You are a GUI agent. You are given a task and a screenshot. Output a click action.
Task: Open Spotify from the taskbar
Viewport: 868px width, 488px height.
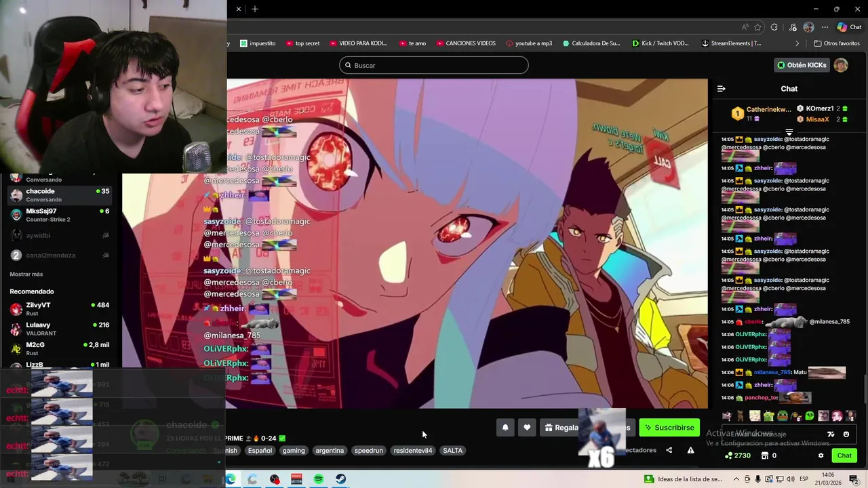tap(319, 479)
